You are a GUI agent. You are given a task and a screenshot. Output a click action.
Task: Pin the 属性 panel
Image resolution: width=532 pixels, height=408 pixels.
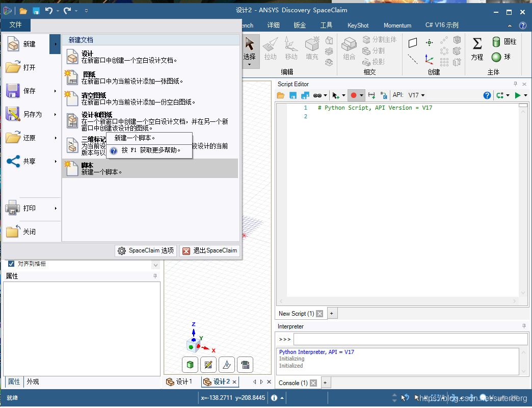[x=155, y=276]
